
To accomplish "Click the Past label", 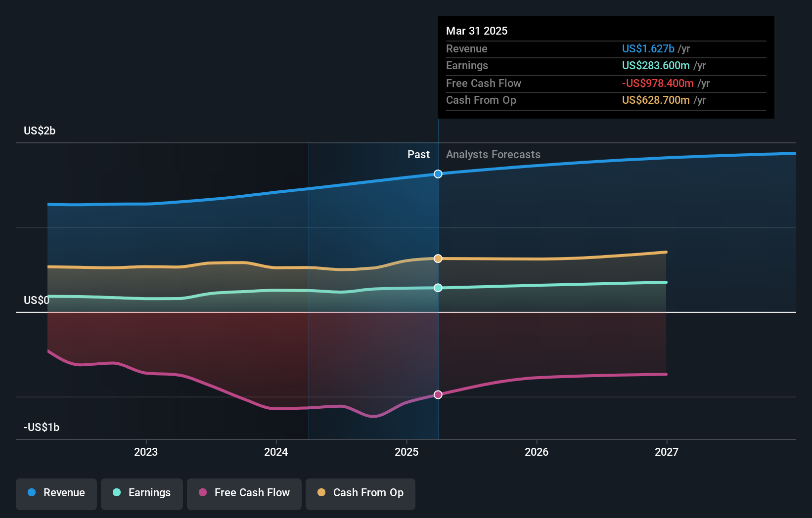I will click(418, 154).
